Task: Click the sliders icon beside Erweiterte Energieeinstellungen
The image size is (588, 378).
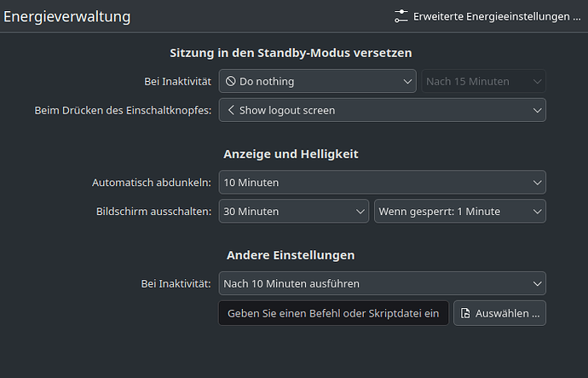Action: (x=401, y=16)
